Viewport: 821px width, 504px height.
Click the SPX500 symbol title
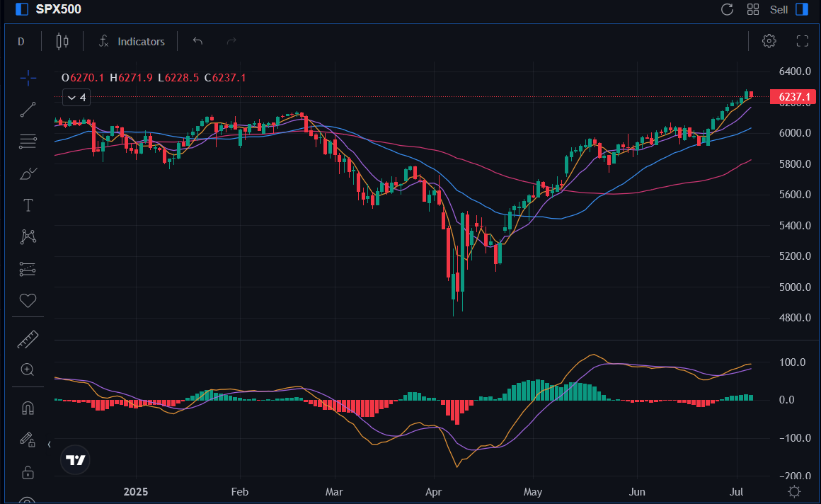point(58,9)
